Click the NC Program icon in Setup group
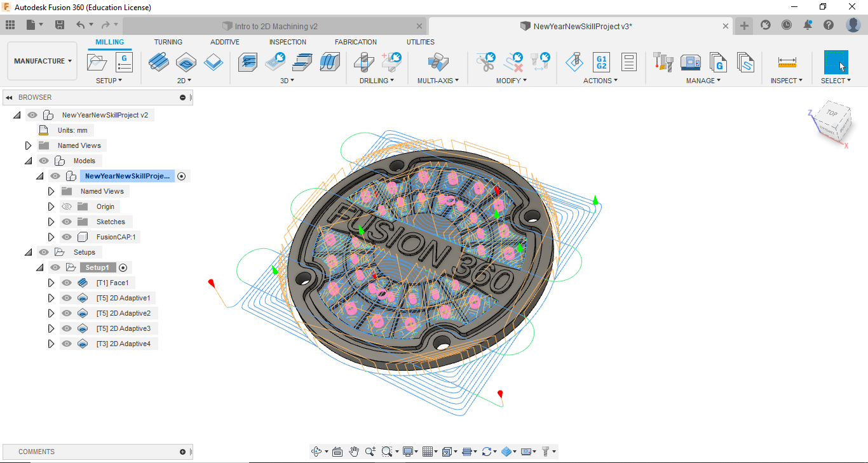This screenshot has width=868, height=463. pos(124,62)
